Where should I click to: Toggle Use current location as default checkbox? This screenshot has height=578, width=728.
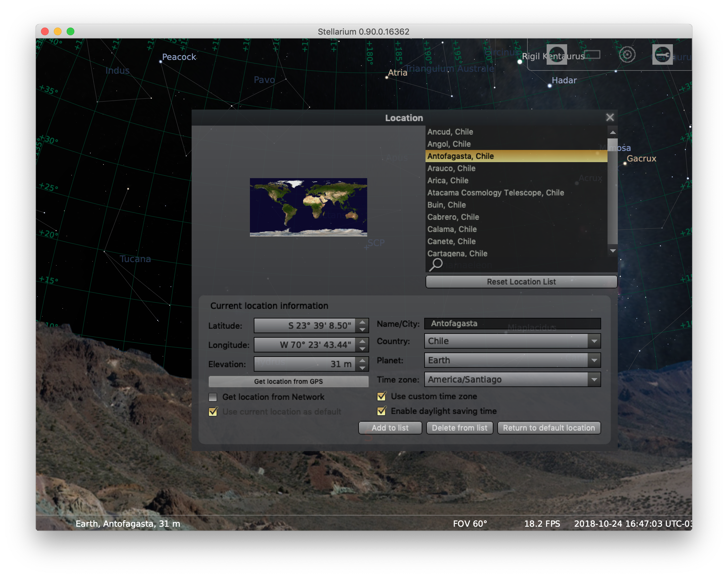coord(213,412)
